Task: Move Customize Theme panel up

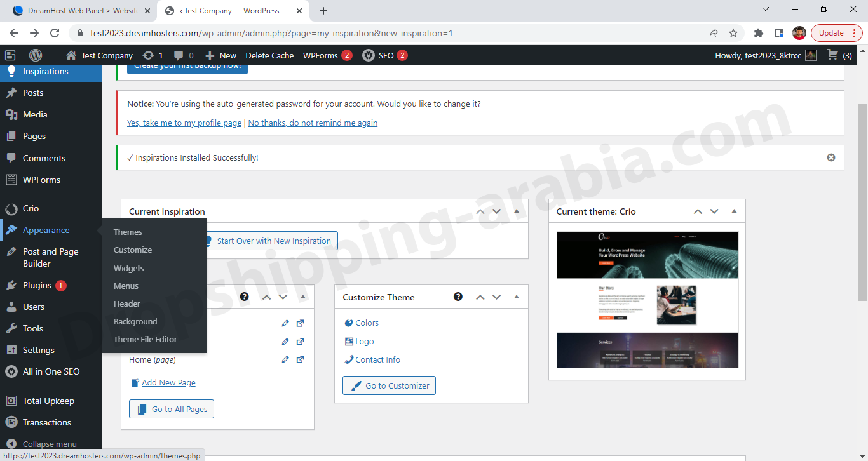Action: (x=480, y=297)
